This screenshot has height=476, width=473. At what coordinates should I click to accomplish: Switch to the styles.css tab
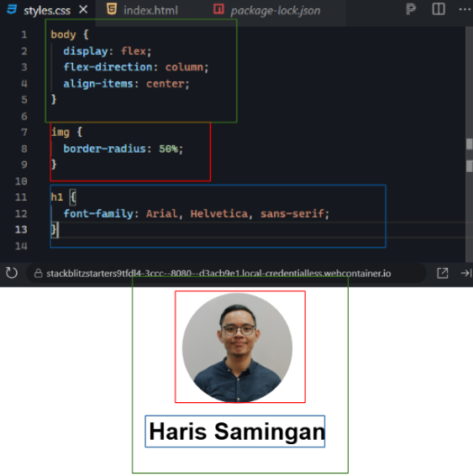click(x=47, y=11)
